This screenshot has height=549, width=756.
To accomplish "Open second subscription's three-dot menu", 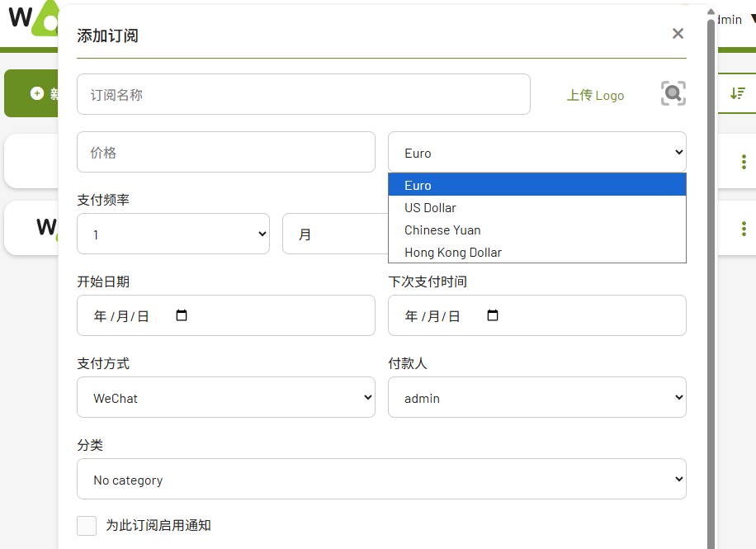I will point(744,228).
